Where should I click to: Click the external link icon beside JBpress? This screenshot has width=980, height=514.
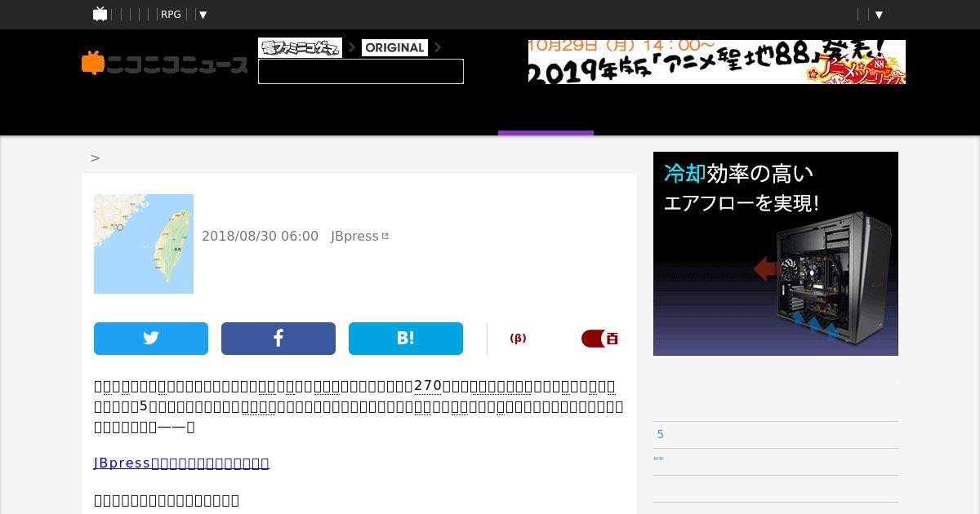pos(385,236)
